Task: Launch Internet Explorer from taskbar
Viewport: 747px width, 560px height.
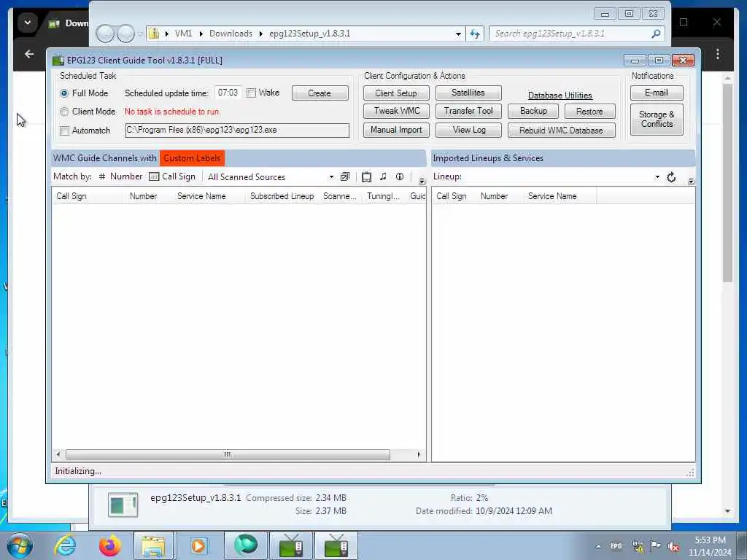Action: (x=65, y=545)
